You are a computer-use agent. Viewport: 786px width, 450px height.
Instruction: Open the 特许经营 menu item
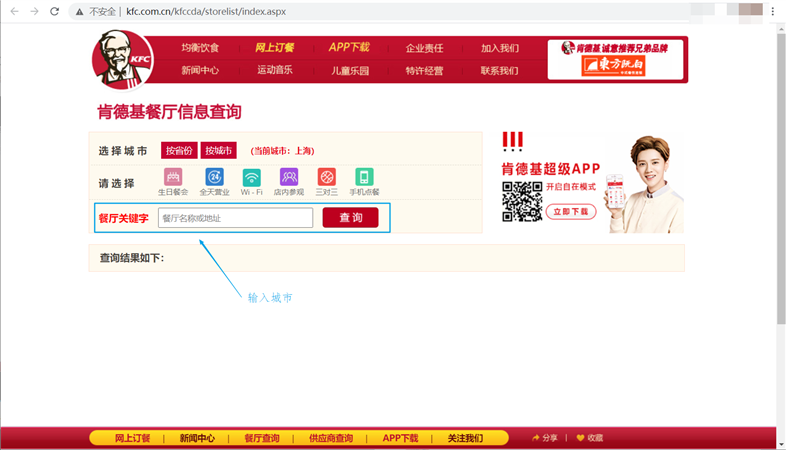tap(424, 71)
